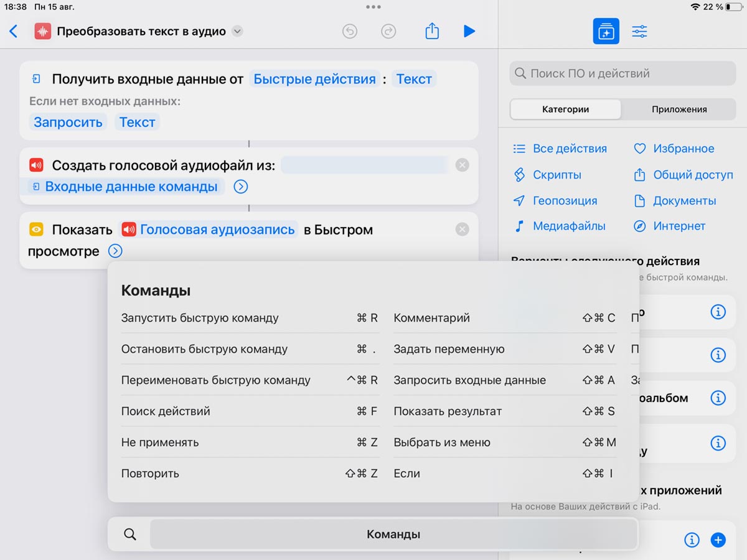Select the Текст input type token
The width and height of the screenshot is (747, 560).
[414, 79]
